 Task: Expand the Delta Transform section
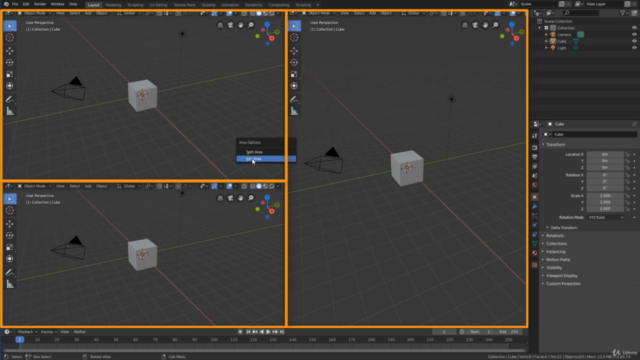(564, 228)
